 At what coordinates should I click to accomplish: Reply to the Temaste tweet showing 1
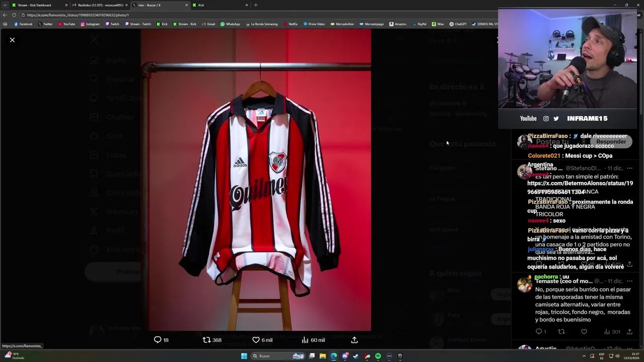(x=541, y=332)
